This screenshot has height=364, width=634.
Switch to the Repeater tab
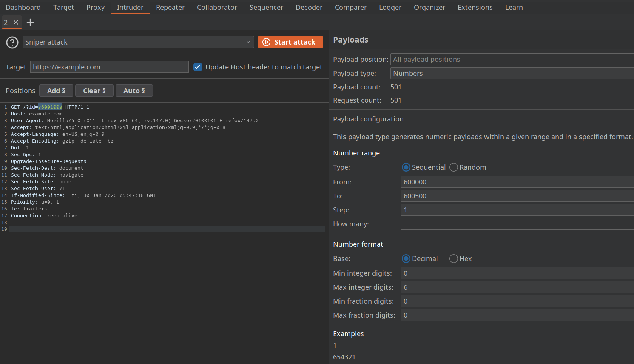tap(170, 7)
